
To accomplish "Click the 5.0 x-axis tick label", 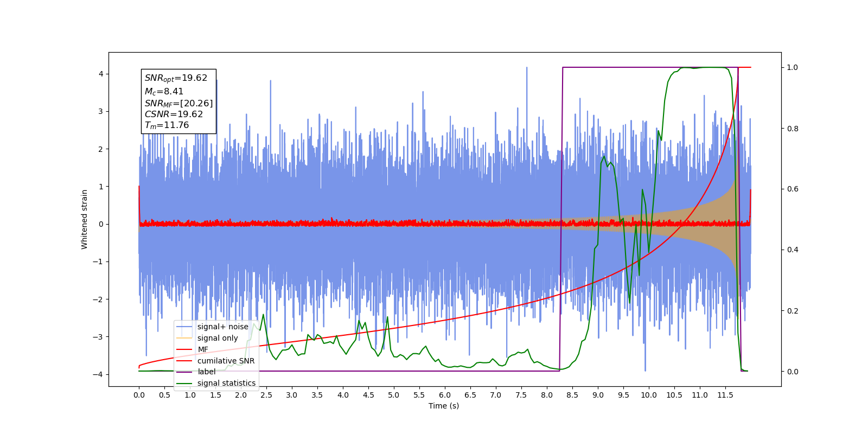I will click(x=394, y=395).
